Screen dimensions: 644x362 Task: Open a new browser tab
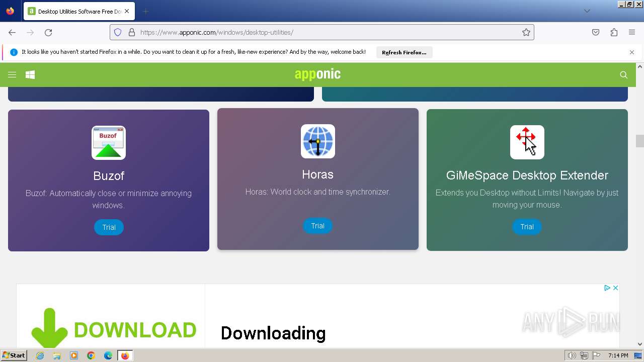[x=145, y=11]
